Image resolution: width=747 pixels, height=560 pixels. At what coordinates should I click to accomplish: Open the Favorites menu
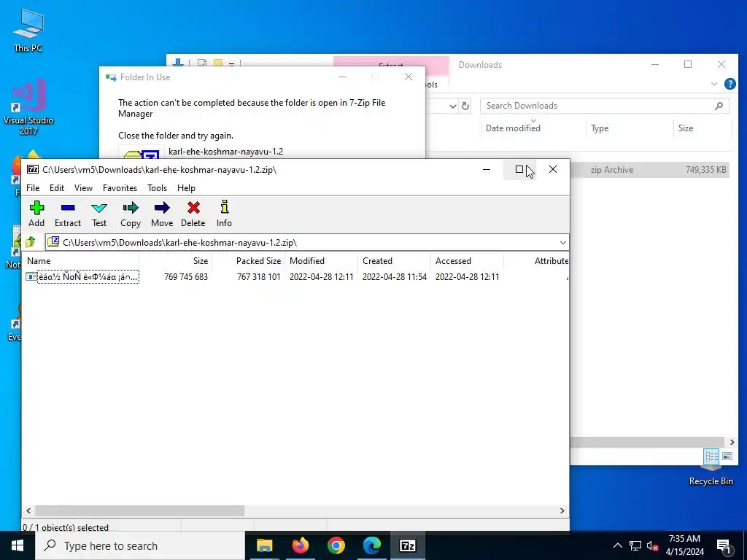[120, 188]
